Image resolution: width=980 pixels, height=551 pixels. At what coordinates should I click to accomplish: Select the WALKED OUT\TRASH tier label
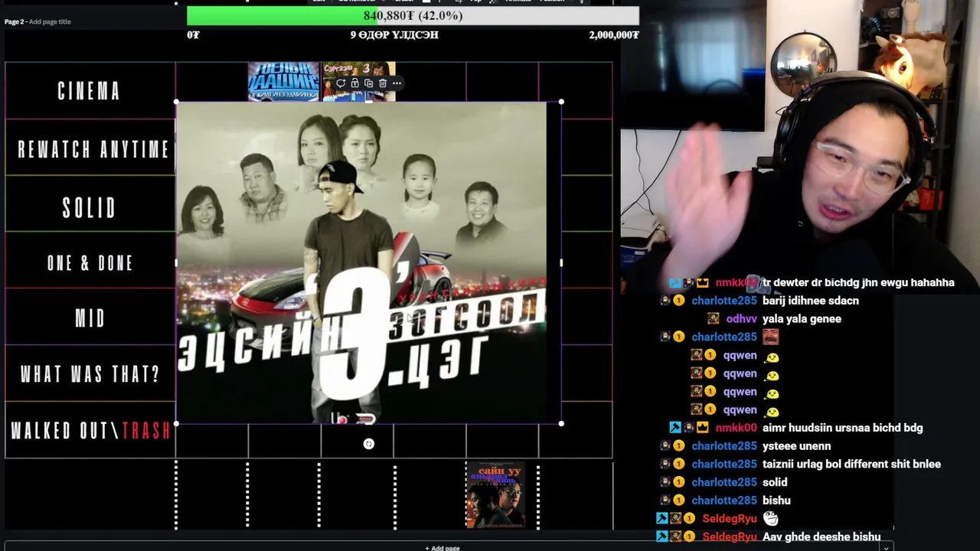click(90, 431)
